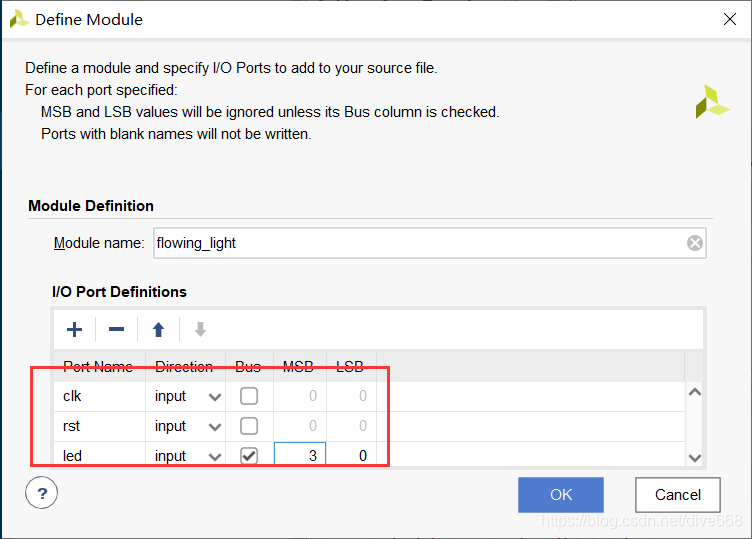Click MSB cell of clk row

300,397
